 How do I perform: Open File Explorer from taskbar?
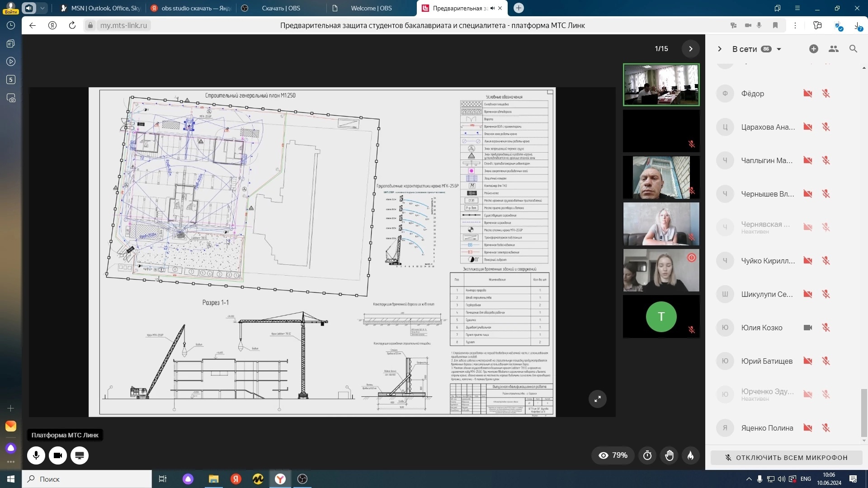[x=213, y=479]
